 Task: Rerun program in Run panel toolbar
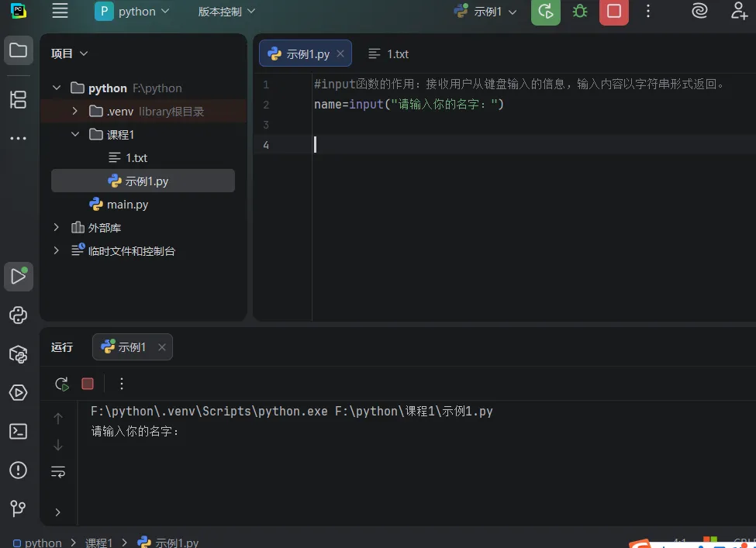[x=62, y=384]
